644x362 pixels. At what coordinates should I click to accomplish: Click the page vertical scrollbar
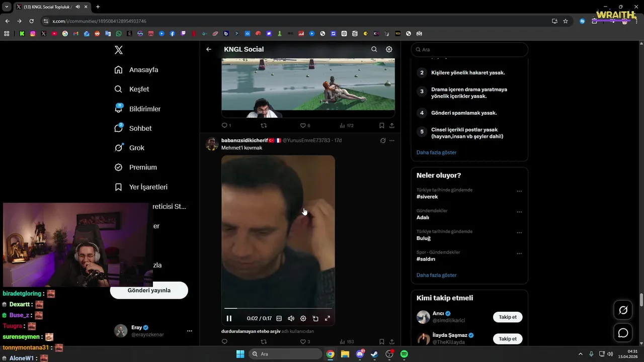641,300
